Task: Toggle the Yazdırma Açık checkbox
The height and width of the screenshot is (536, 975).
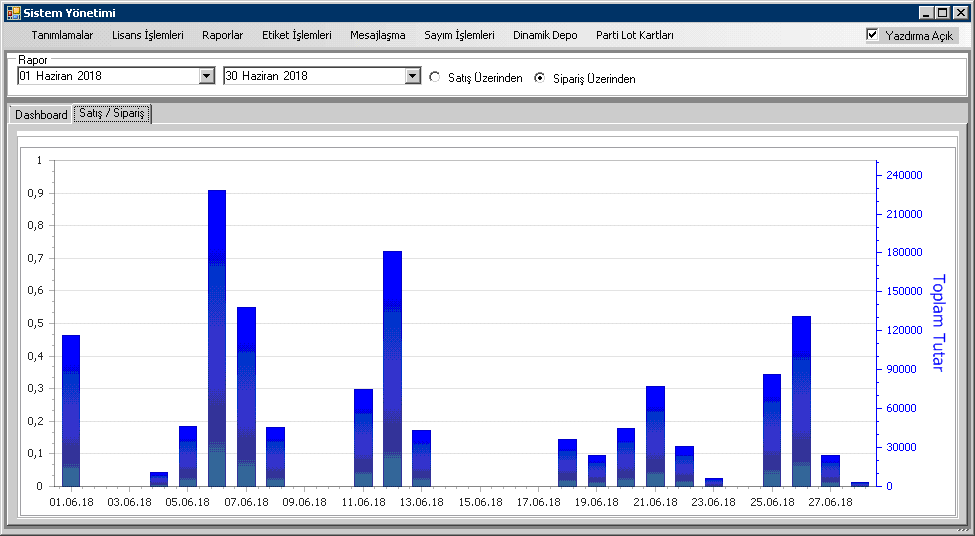Action: [x=872, y=35]
